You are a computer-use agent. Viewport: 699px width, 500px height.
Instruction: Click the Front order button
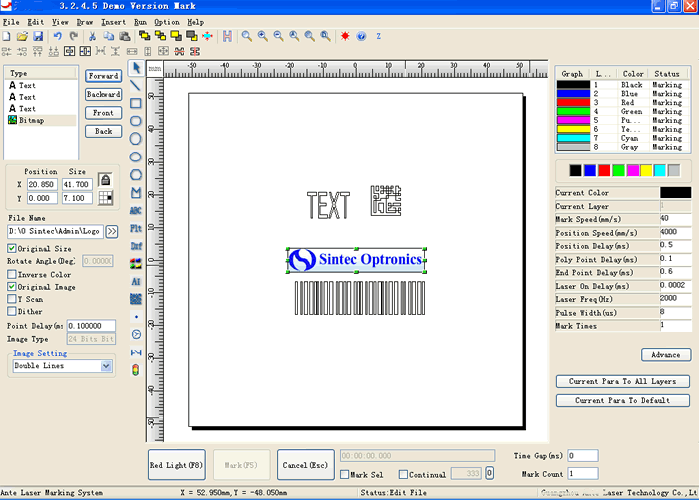point(103,113)
